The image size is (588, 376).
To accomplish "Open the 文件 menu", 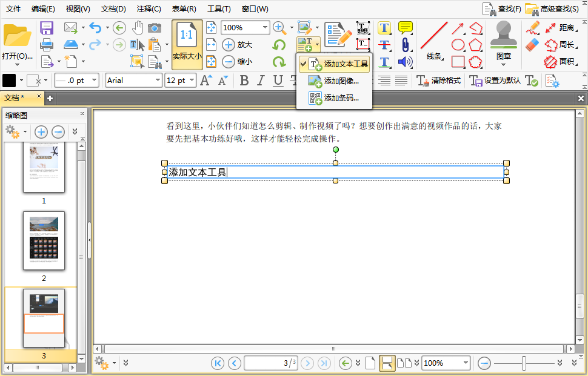I will click(13, 8).
